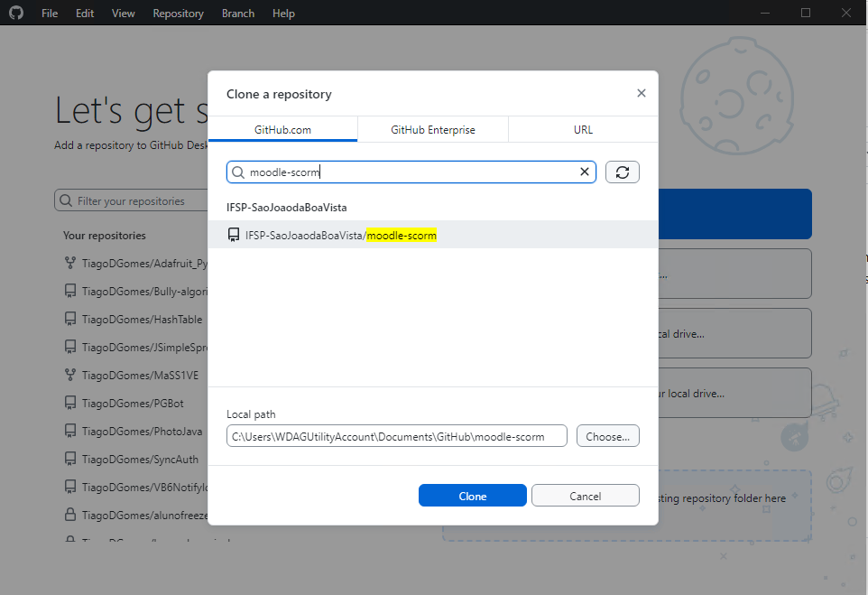868x595 pixels.
Task: Open the File menu
Action: click(50, 14)
